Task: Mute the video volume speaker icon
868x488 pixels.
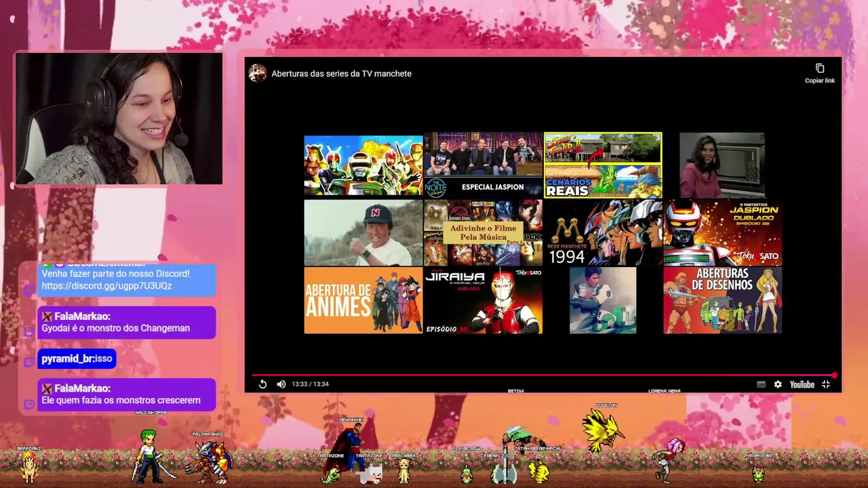Action: (x=281, y=384)
